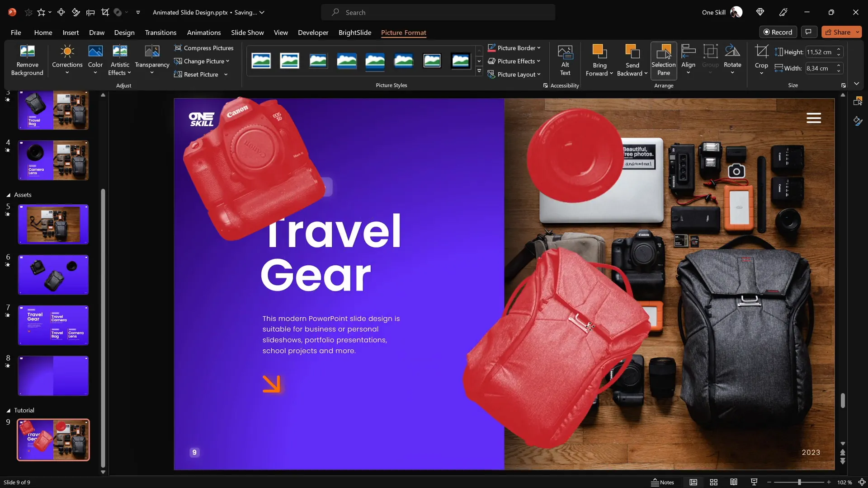Click the Record button
The height and width of the screenshot is (488, 868).
[x=778, y=32]
